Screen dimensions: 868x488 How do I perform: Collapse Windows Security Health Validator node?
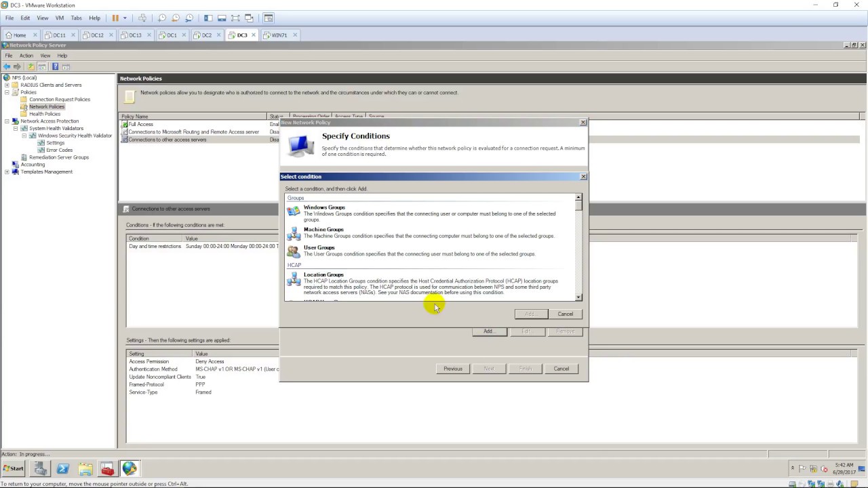click(x=24, y=136)
